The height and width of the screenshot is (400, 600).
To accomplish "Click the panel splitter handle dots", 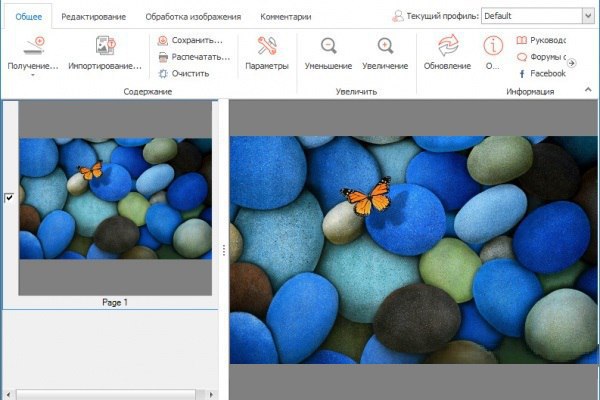I will 224,250.
